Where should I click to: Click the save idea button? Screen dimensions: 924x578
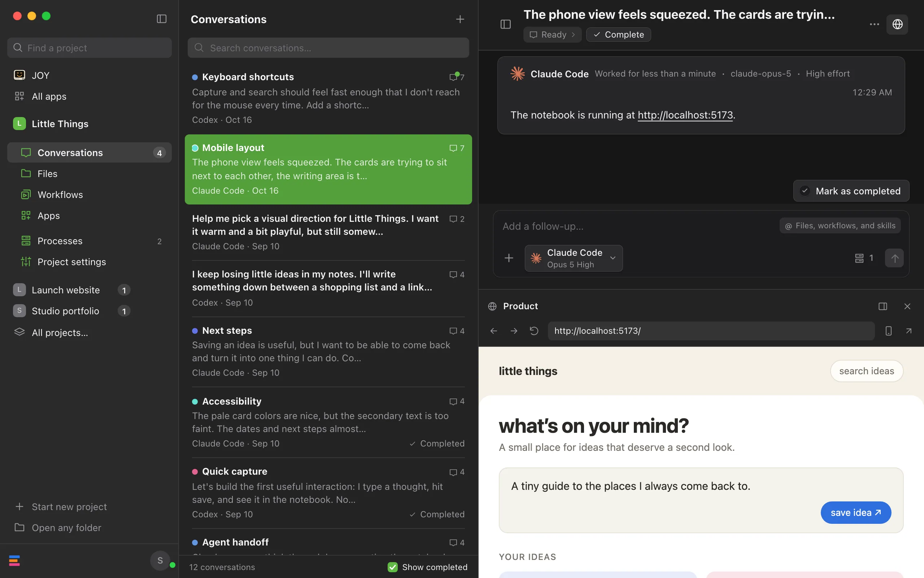click(856, 513)
